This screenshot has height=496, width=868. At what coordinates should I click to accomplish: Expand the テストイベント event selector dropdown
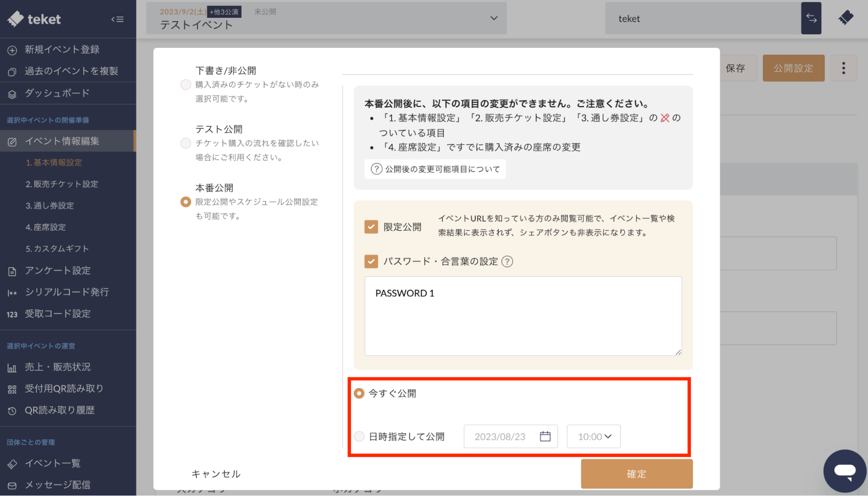click(x=493, y=18)
